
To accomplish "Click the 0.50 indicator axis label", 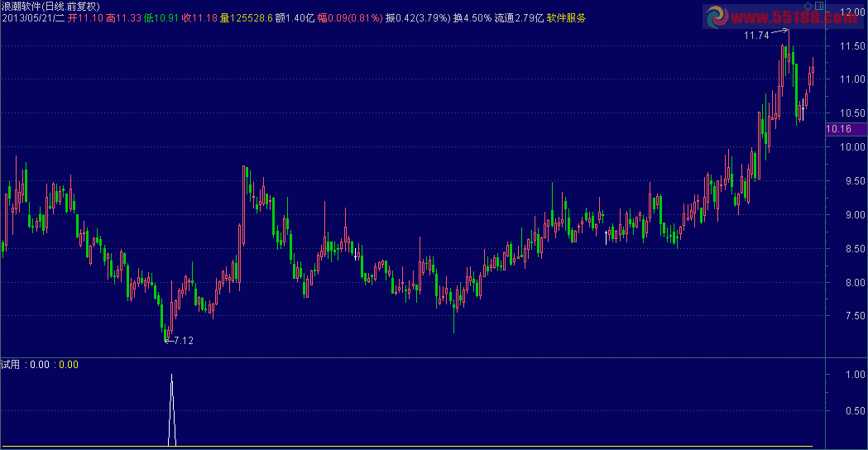I will click(855, 410).
